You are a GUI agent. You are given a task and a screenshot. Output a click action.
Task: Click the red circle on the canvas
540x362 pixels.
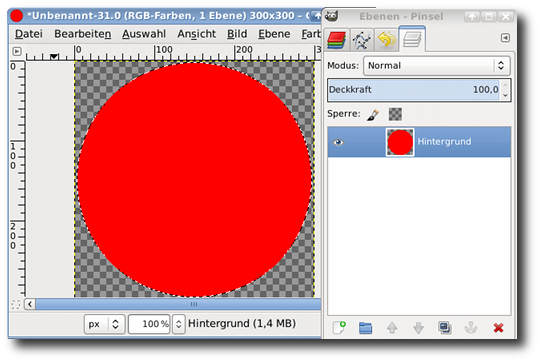(x=195, y=179)
